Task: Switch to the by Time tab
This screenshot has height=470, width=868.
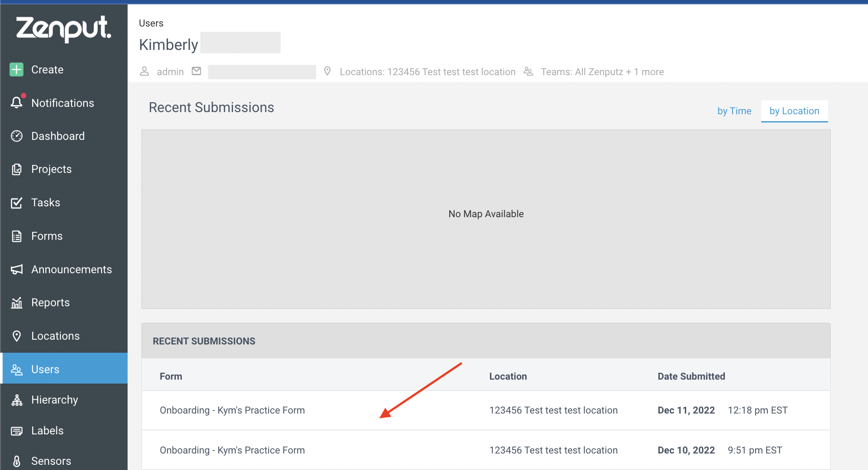Action: [734, 111]
